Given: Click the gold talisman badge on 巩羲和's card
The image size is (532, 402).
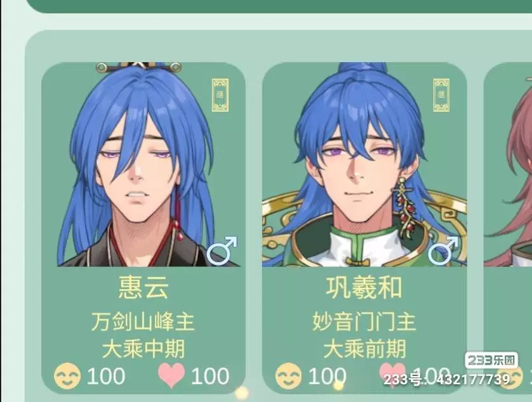Looking at the screenshot, I should (441, 95).
